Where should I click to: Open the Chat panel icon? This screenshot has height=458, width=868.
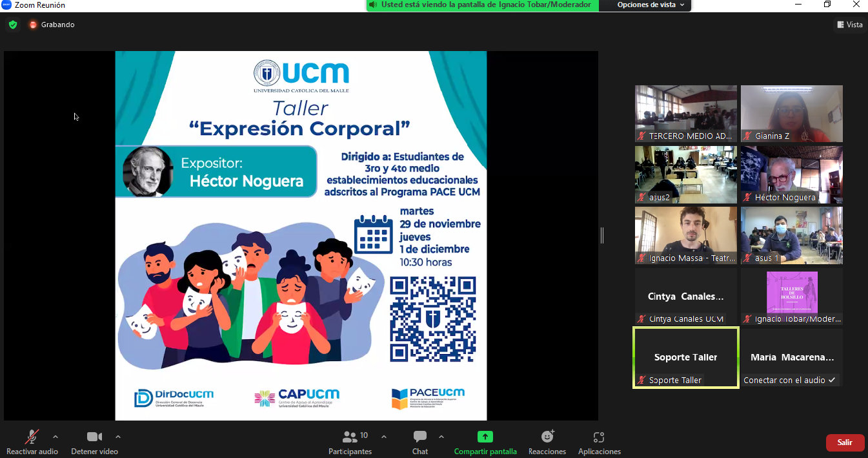420,437
